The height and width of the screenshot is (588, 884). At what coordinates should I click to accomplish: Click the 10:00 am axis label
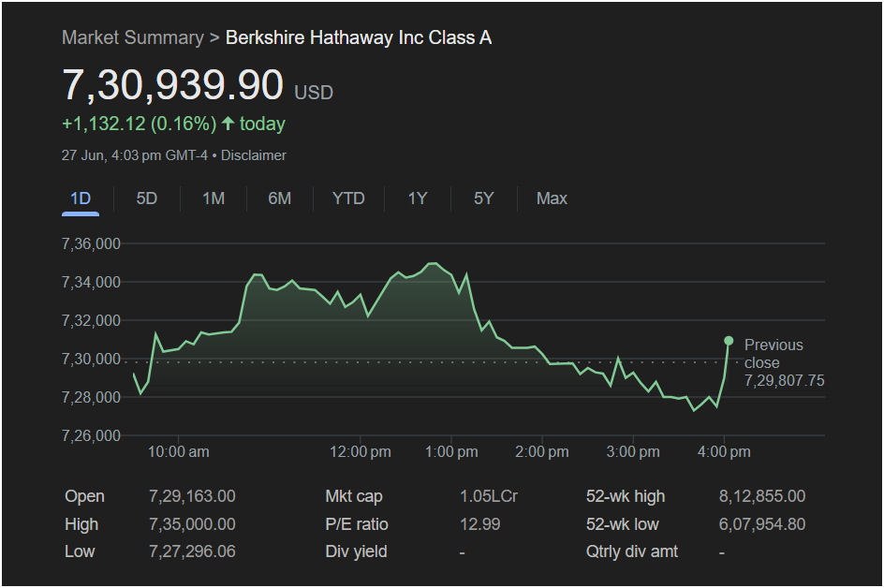tap(178, 451)
